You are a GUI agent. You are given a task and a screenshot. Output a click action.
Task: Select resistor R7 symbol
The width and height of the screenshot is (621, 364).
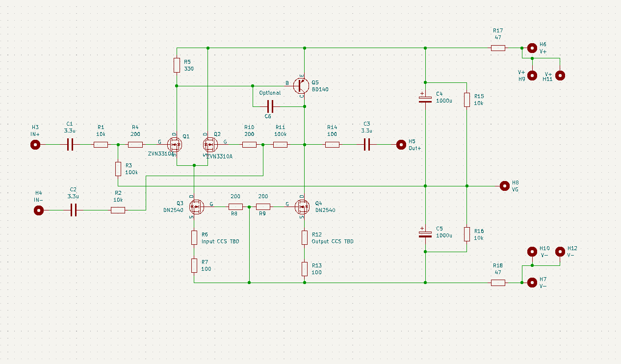(x=194, y=265)
